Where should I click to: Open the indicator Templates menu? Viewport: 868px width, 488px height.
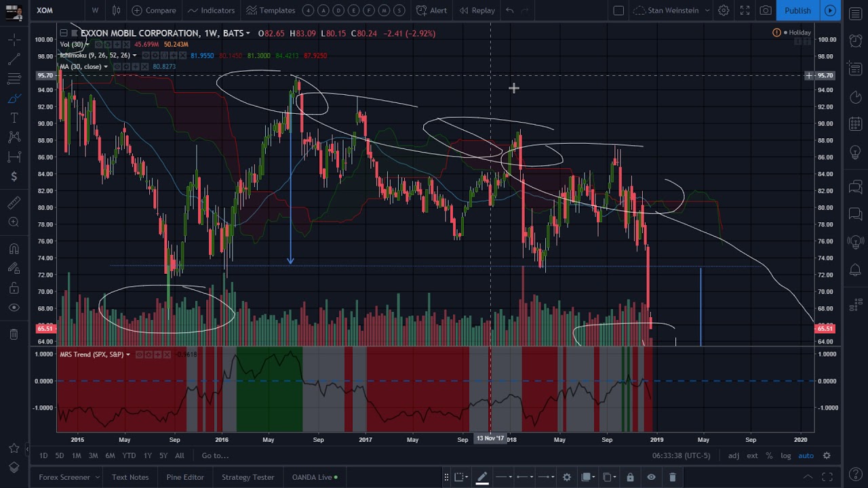271,10
